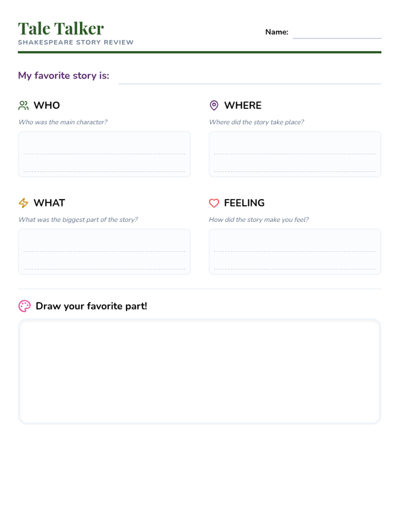Screen dimensions: 399x532
Task: Click inside the drawing area box
Action: (199, 371)
